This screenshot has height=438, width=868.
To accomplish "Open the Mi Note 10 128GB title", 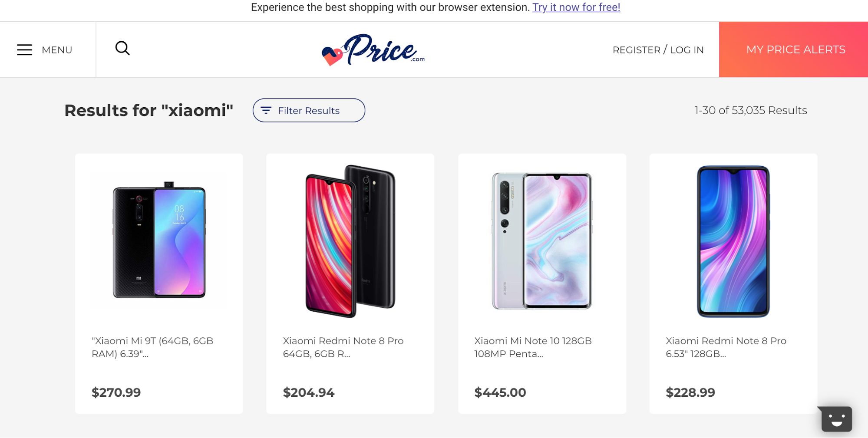I will (x=533, y=347).
